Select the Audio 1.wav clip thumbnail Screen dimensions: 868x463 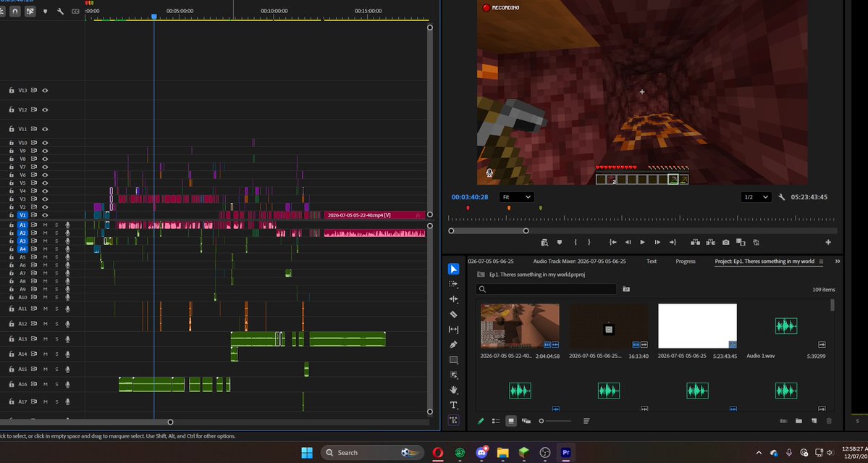[x=785, y=326]
